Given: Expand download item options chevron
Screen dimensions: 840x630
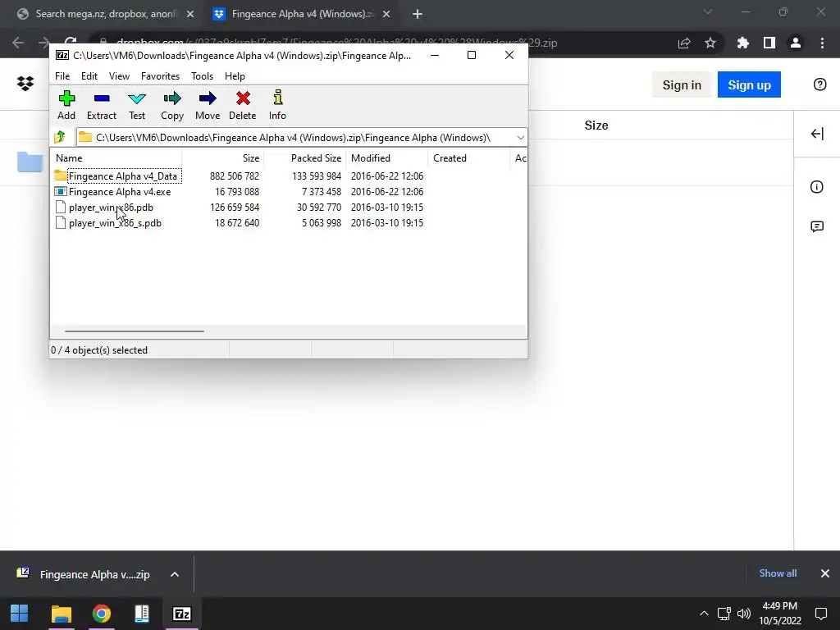Looking at the screenshot, I should 175,574.
